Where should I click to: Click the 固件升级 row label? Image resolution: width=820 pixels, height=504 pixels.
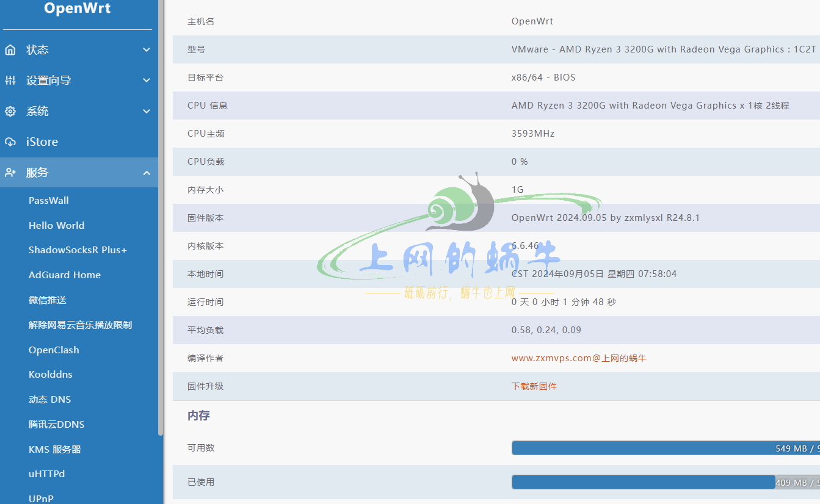click(205, 386)
